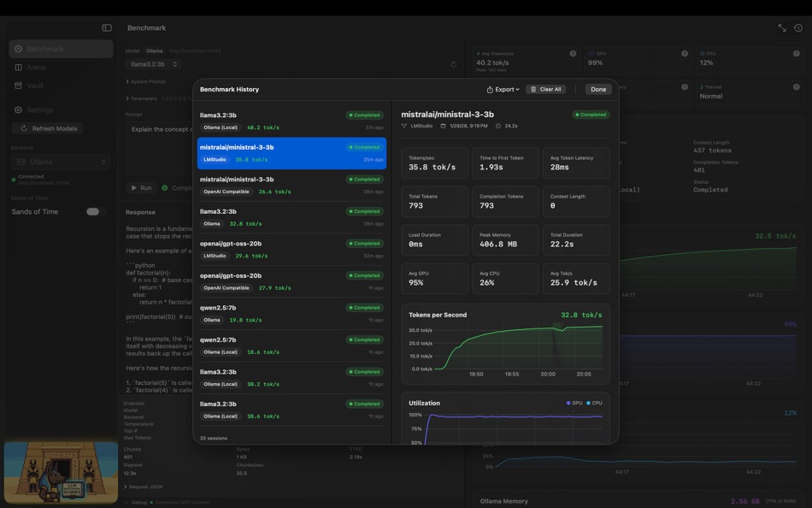
Task: Open the llama3.2:3b model dropdown
Action: (x=154, y=64)
